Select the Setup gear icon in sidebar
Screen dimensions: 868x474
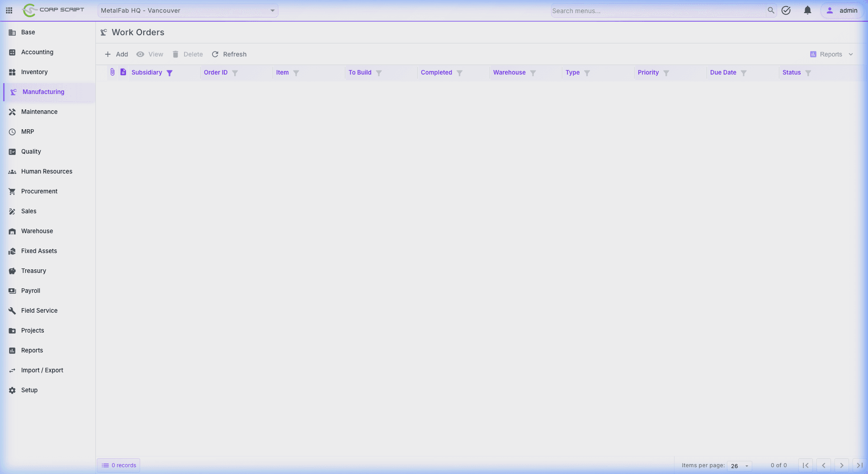(12, 390)
